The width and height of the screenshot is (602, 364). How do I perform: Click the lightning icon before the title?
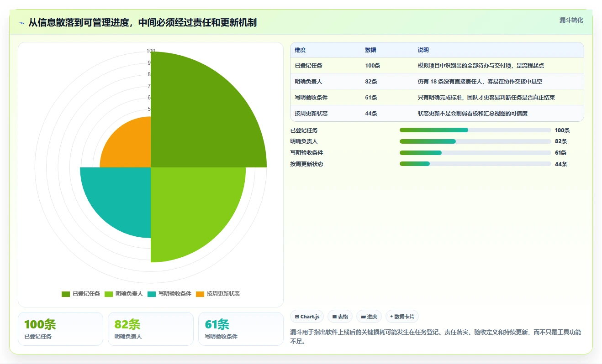21,23
